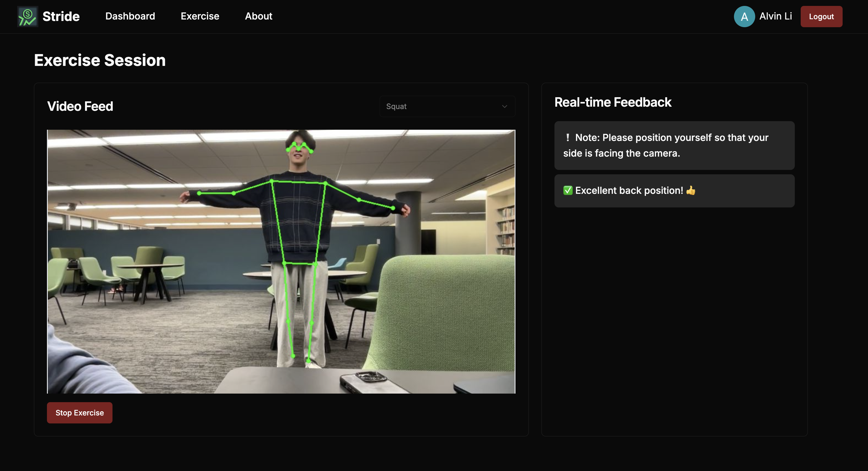
Task: Open the Dashboard page
Action: (x=130, y=16)
